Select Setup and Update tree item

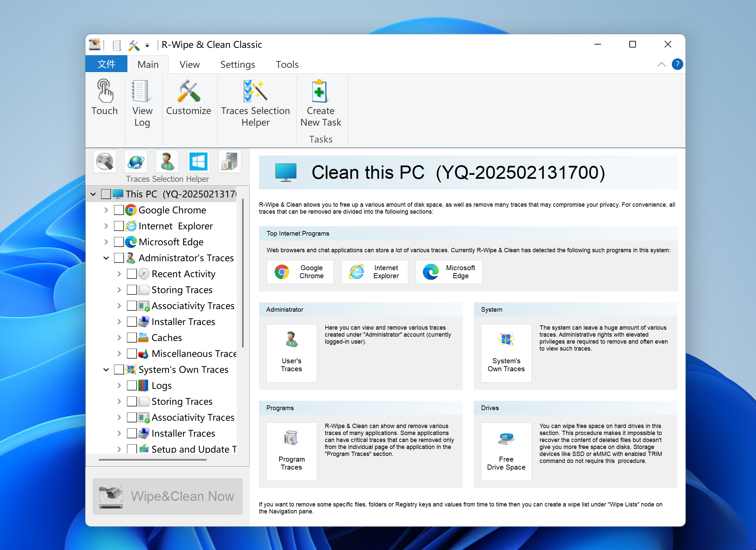coord(194,449)
